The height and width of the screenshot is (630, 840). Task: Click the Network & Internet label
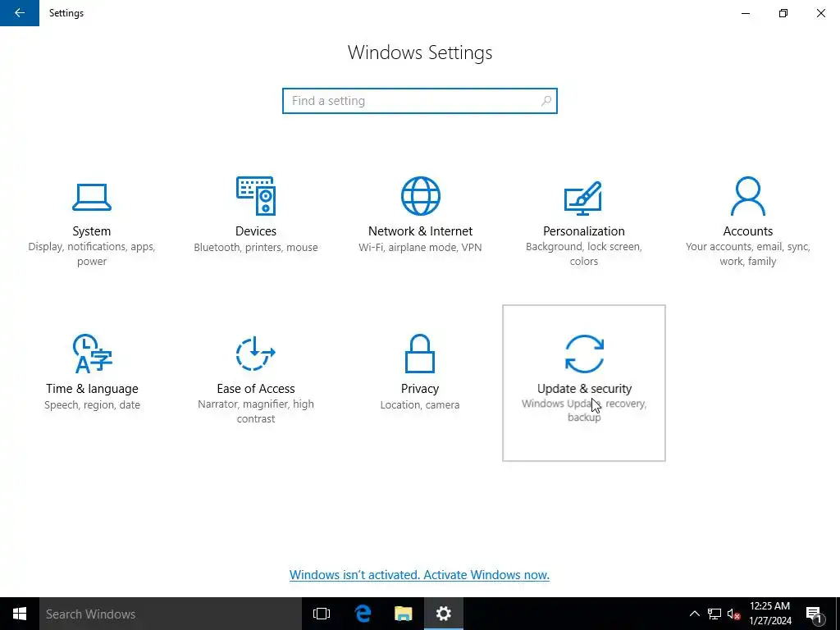(x=421, y=231)
